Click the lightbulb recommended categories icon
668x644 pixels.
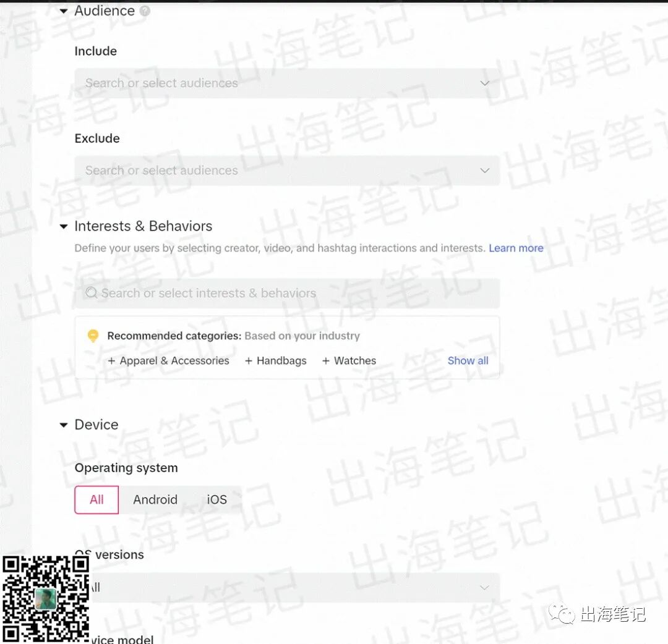[93, 336]
